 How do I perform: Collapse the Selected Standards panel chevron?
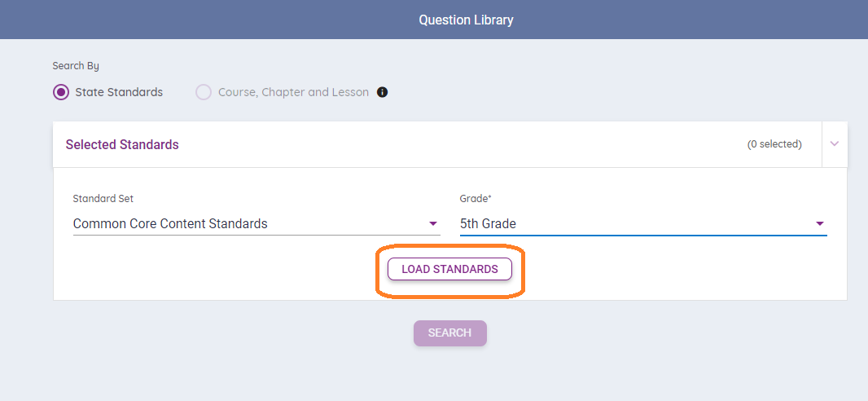point(835,144)
